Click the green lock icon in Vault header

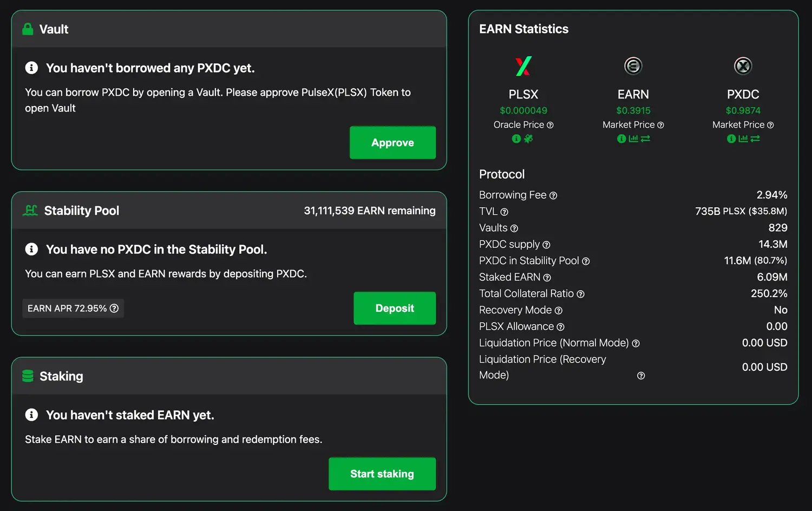point(28,29)
